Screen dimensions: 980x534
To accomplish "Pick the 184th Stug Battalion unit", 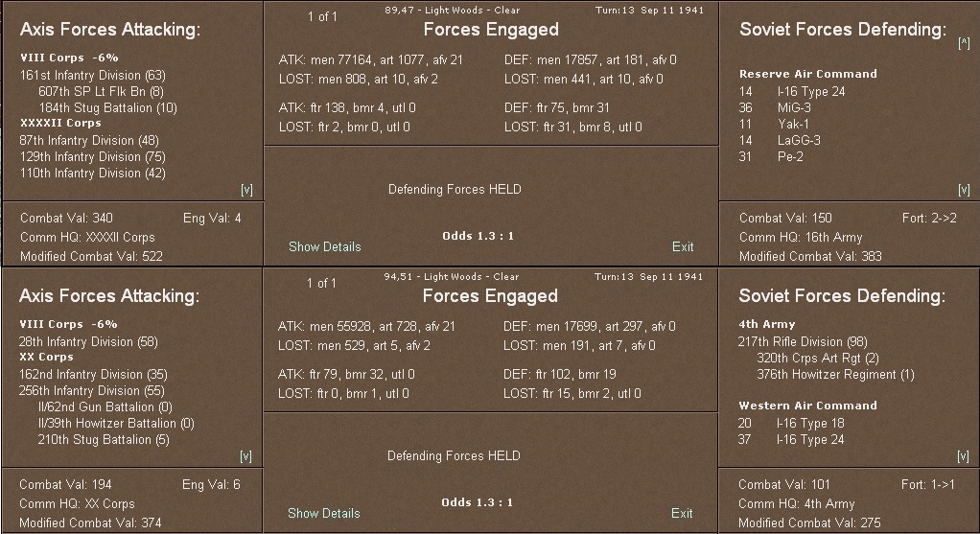I will [x=107, y=107].
